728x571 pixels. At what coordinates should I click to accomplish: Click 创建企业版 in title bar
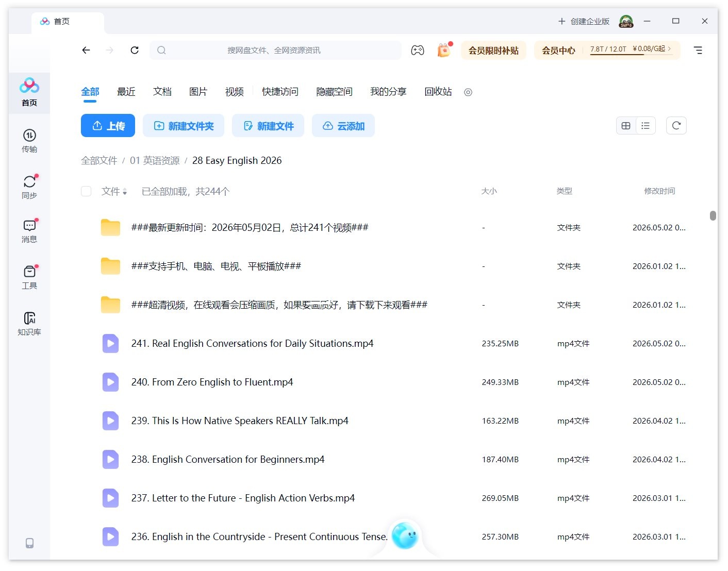(584, 21)
